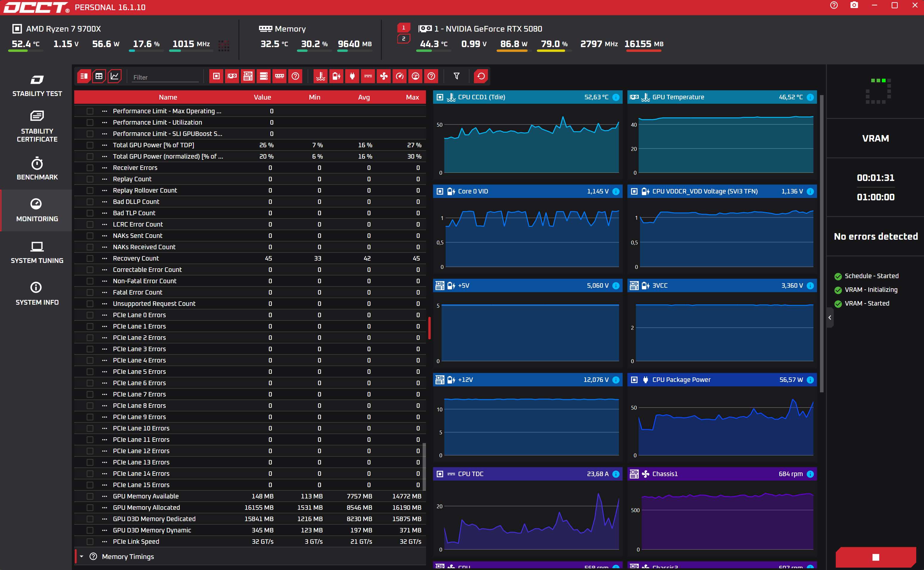This screenshot has width=924, height=570.
Task: Check the Total GPU Power [% of TDP] row
Action: pyautogui.click(x=90, y=145)
